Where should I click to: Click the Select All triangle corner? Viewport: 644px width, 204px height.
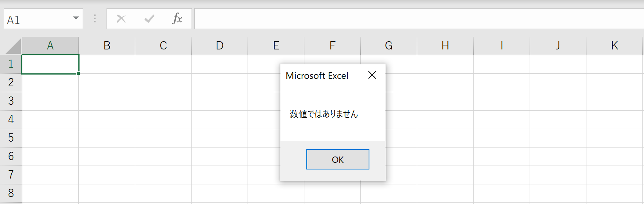click(x=14, y=46)
